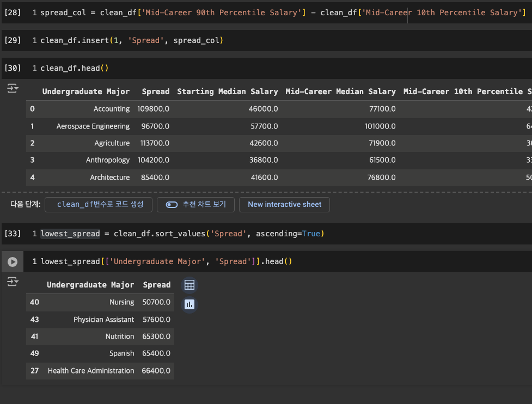Image resolution: width=532 pixels, height=404 pixels.
Task: Click the execution count [33] label
Action: pyautogui.click(x=13, y=234)
